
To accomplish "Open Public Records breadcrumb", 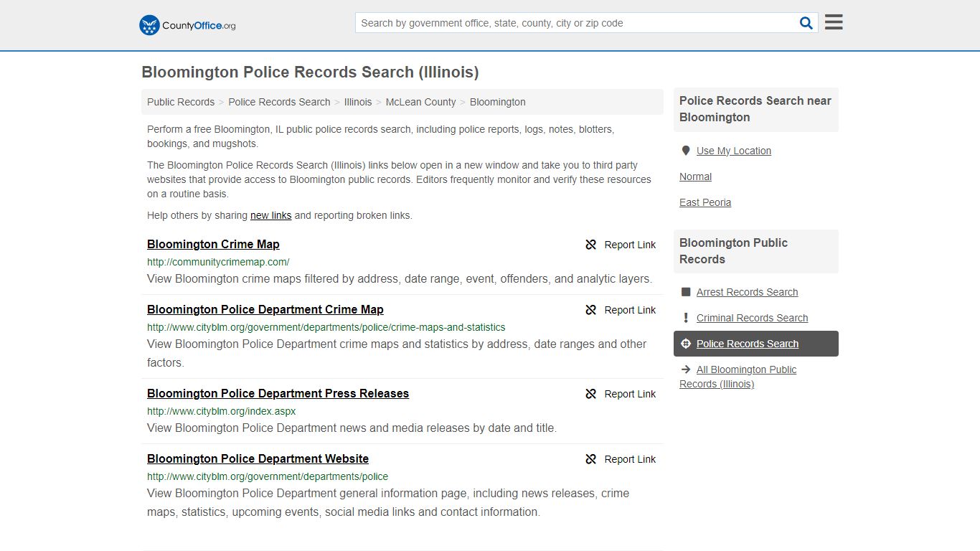I will pyautogui.click(x=181, y=102).
